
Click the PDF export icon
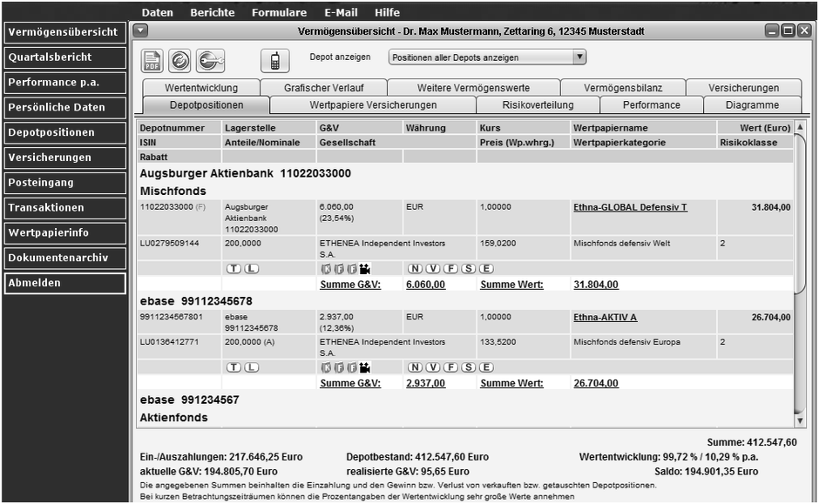[152, 60]
